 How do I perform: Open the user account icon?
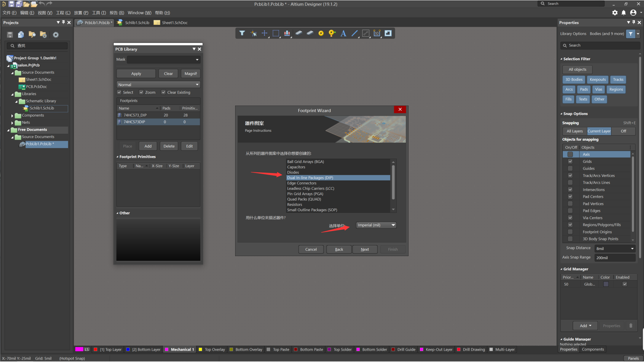click(633, 13)
